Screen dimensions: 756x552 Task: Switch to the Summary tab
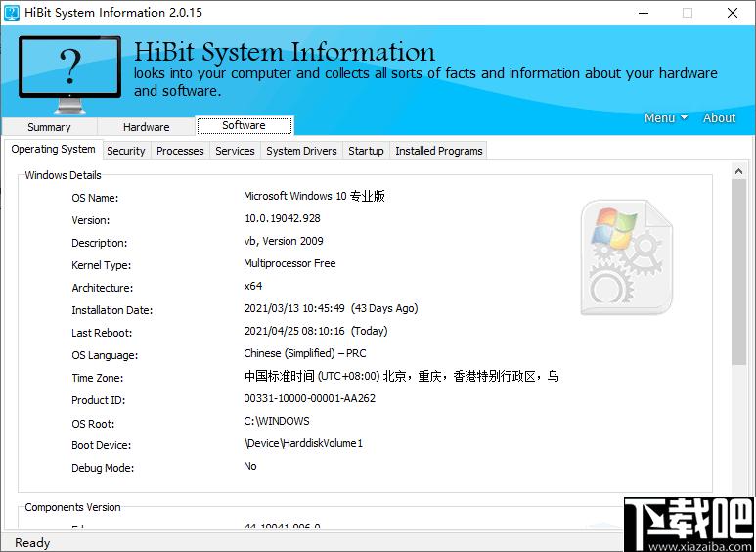(x=49, y=127)
